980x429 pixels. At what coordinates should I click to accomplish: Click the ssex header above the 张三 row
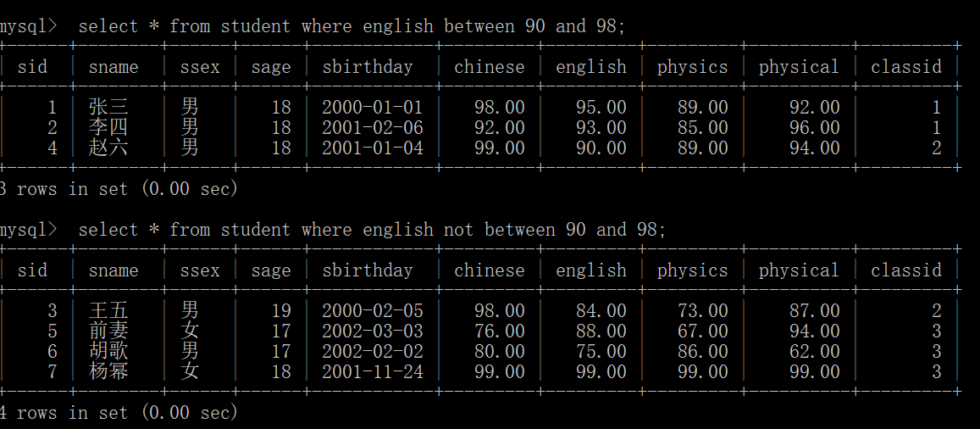point(200,67)
